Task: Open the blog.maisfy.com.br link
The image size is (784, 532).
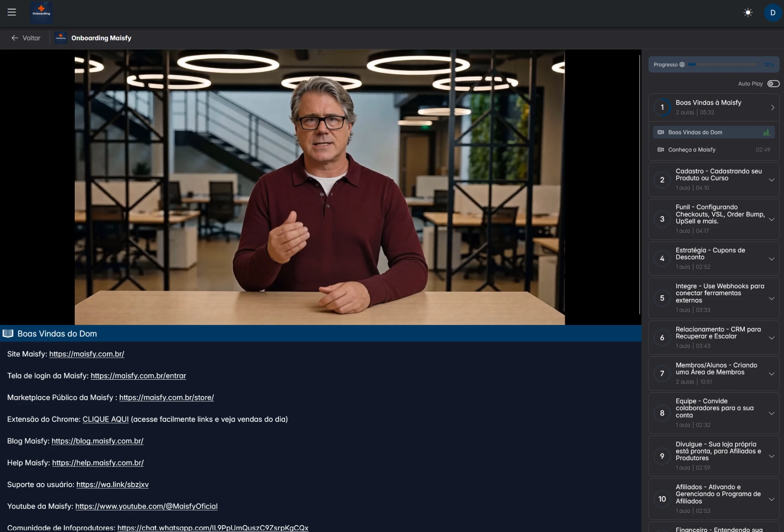Action: click(97, 441)
